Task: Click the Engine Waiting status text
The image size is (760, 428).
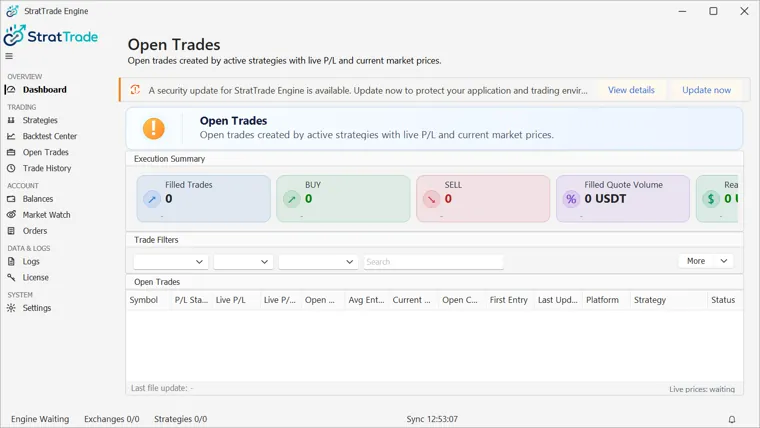Action: pyautogui.click(x=40, y=419)
